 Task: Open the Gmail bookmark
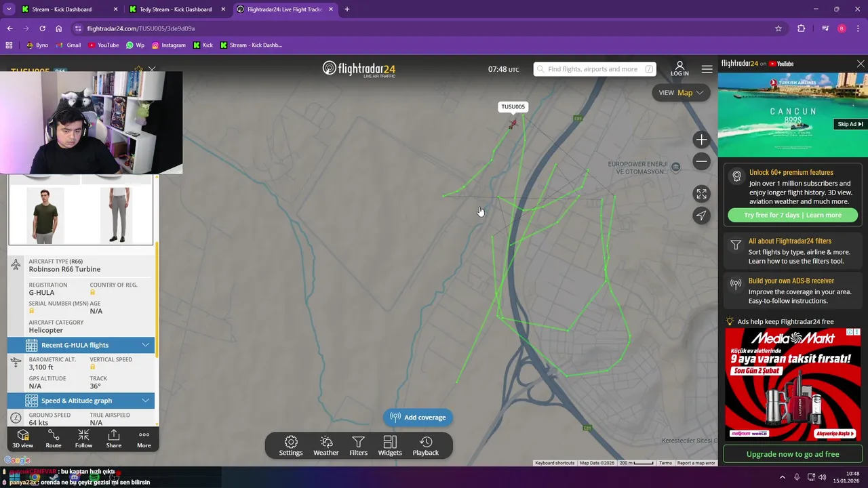tap(68, 45)
